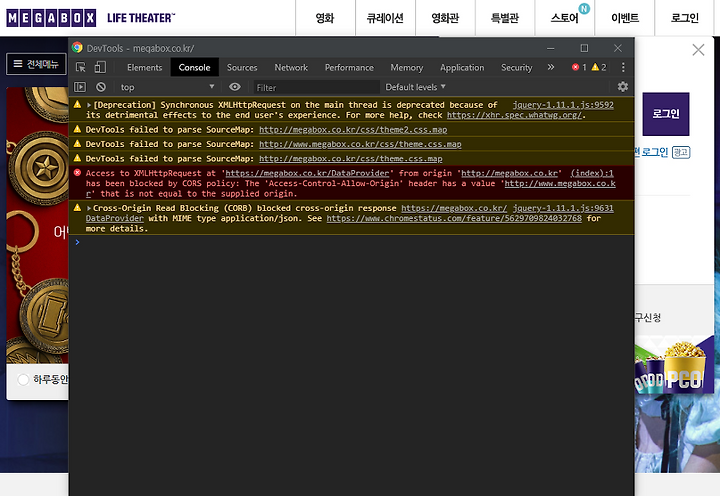Open the Default levels dropdown
The height and width of the screenshot is (496, 720).
(415, 87)
